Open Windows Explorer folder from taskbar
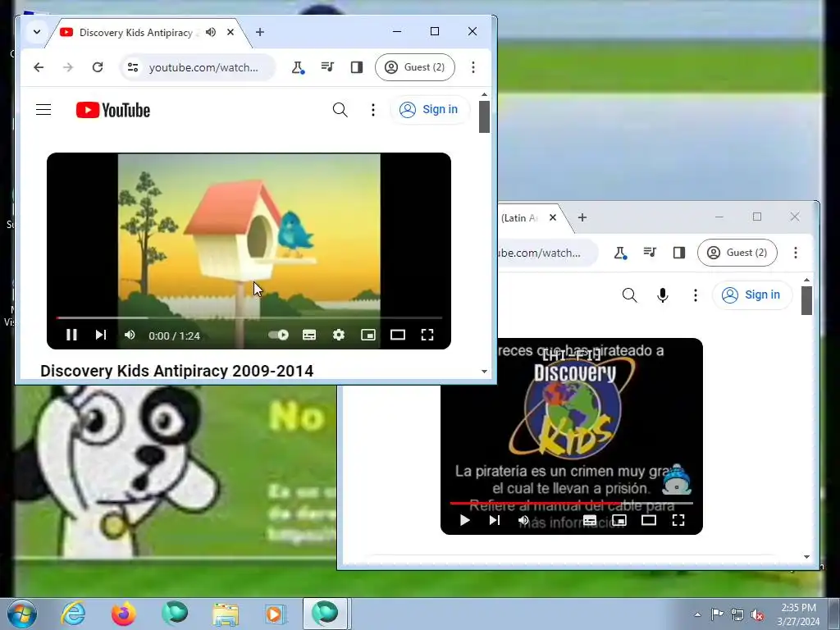The height and width of the screenshot is (630, 840). [226, 614]
